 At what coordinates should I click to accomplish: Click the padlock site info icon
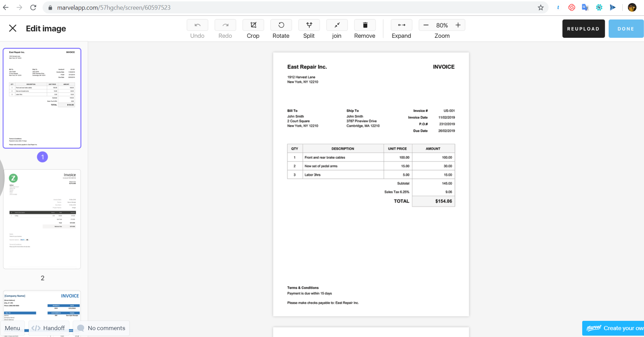tap(50, 8)
